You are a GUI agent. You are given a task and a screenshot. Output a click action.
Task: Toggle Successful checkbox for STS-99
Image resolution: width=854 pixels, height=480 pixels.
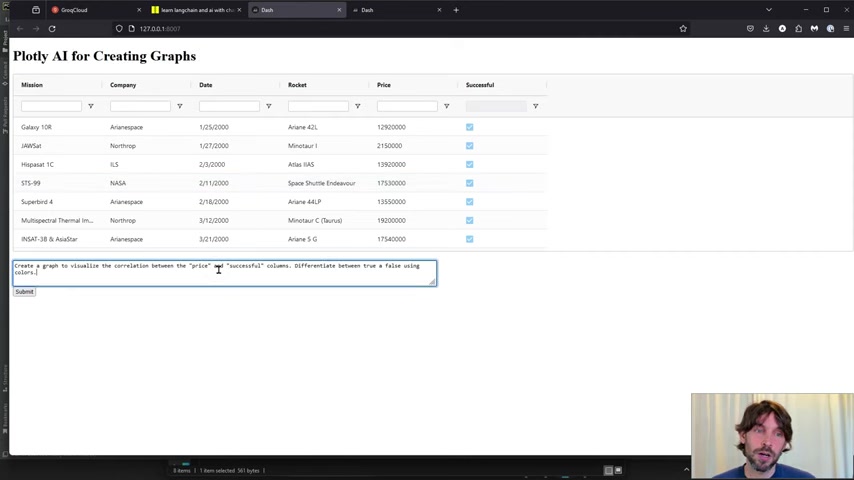click(x=469, y=183)
